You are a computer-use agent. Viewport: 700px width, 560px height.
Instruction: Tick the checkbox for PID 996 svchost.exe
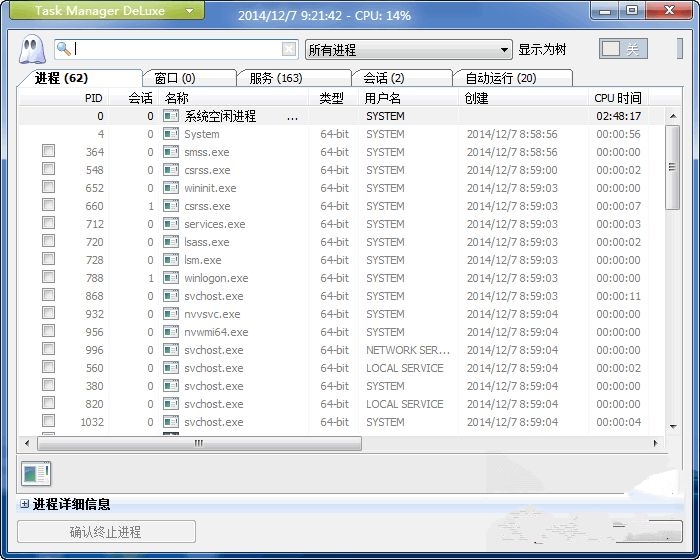tap(48, 349)
